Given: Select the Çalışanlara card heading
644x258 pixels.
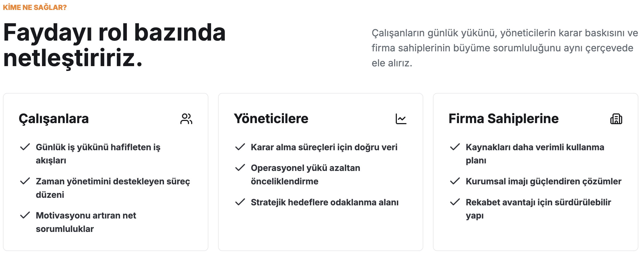Looking at the screenshot, I should point(54,119).
